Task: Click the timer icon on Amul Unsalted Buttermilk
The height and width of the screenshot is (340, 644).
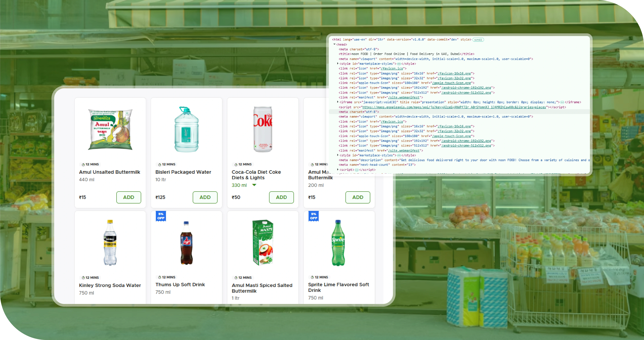Action: coord(83,165)
